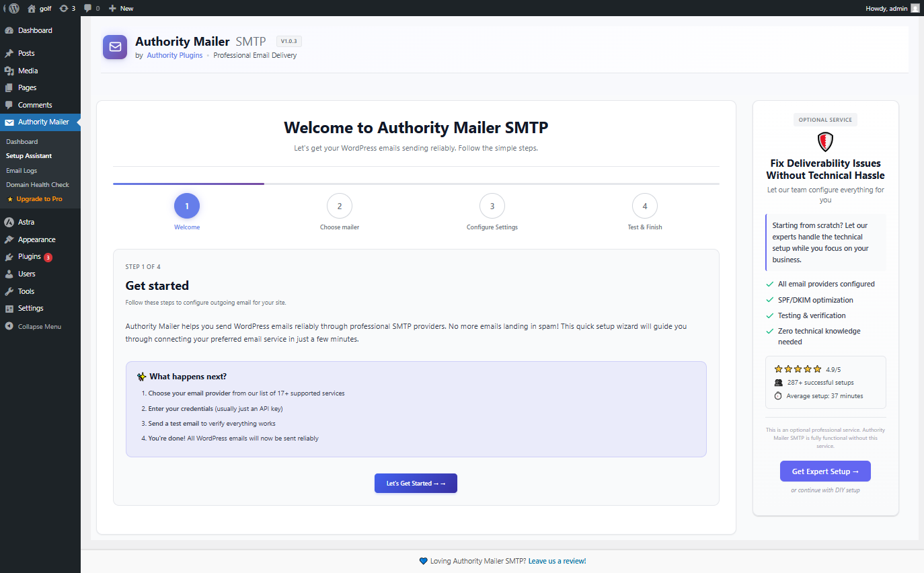Click the OPTIONAL SERVICE badge
Viewport: 924px width, 573px height.
click(x=825, y=120)
